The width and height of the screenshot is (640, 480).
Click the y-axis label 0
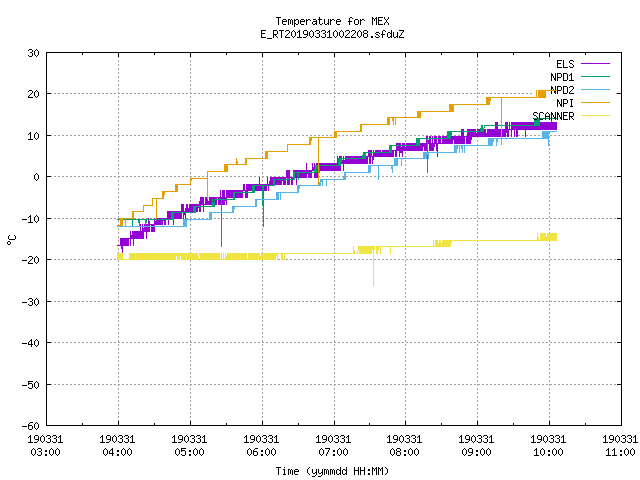click(x=37, y=177)
